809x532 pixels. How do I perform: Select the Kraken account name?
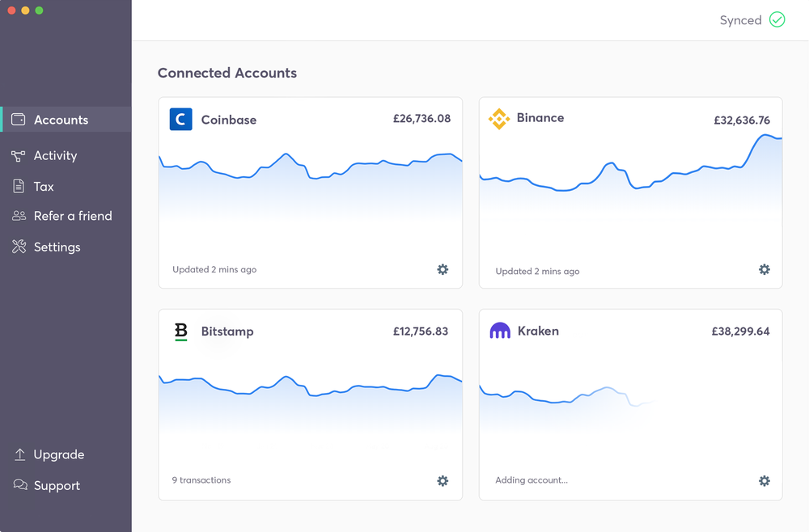[538, 331]
